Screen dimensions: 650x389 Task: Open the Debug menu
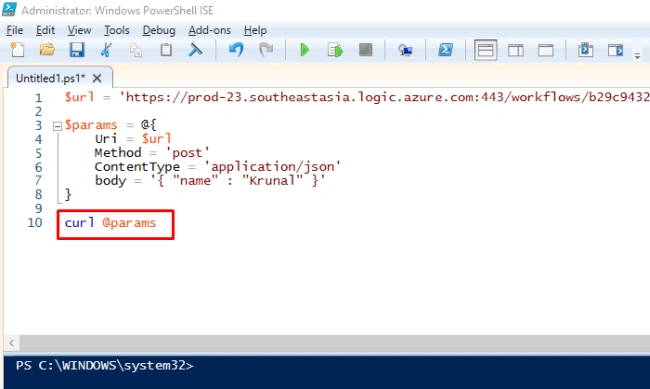click(x=159, y=30)
